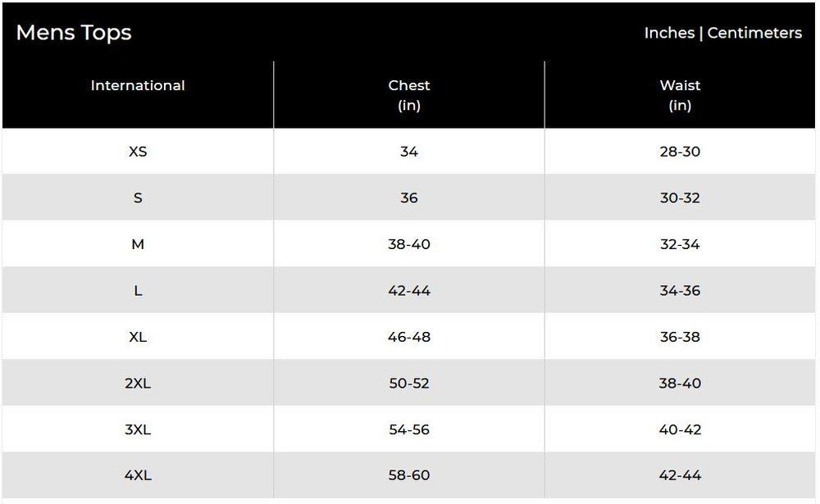The image size is (820, 504).
Task: Switch measurements to Inches
Action: (x=669, y=33)
